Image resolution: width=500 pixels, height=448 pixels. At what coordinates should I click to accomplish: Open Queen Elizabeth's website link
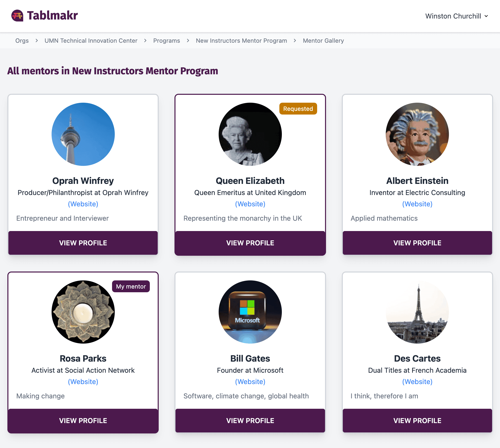[250, 204]
